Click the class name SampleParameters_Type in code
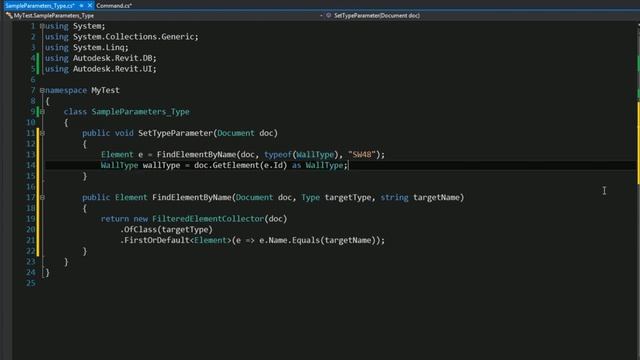 coord(140,111)
